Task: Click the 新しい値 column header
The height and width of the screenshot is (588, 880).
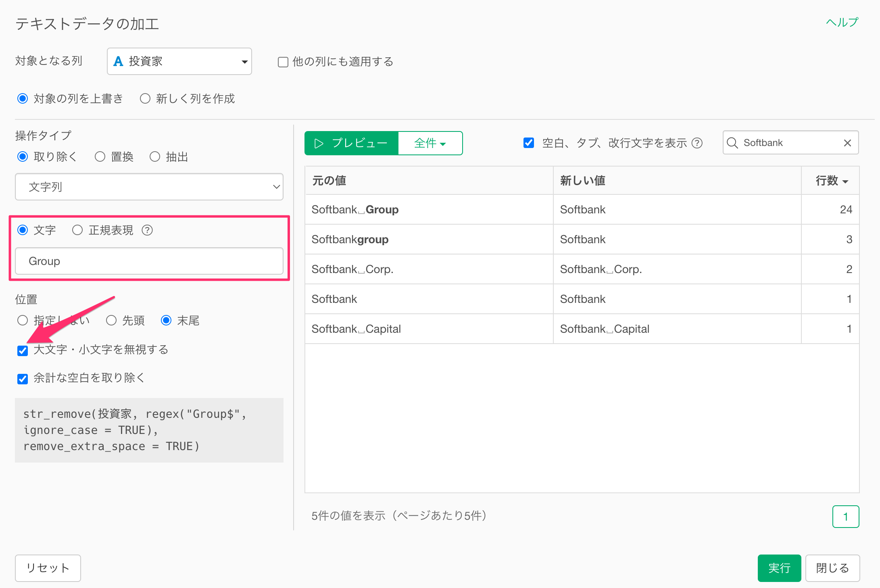Action: [x=677, y=181]
